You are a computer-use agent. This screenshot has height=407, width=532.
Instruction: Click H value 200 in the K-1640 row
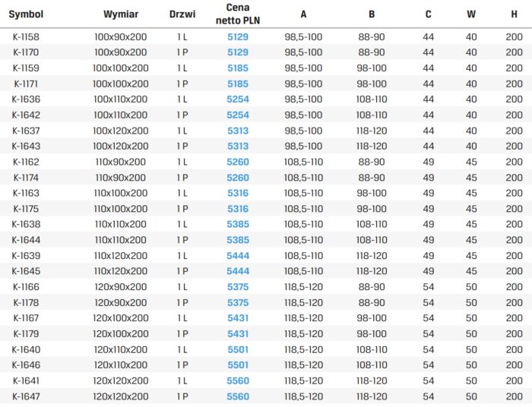[x=514, y=349]
